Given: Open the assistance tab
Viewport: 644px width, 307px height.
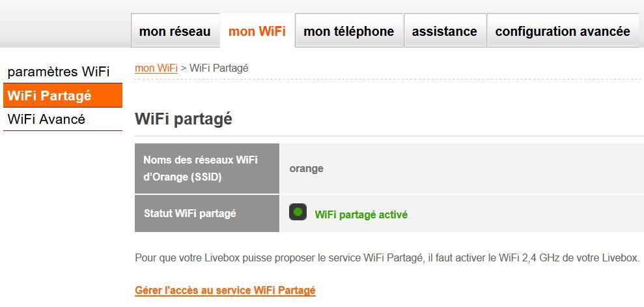Looking at the screenshot, I should click(444, 31).
